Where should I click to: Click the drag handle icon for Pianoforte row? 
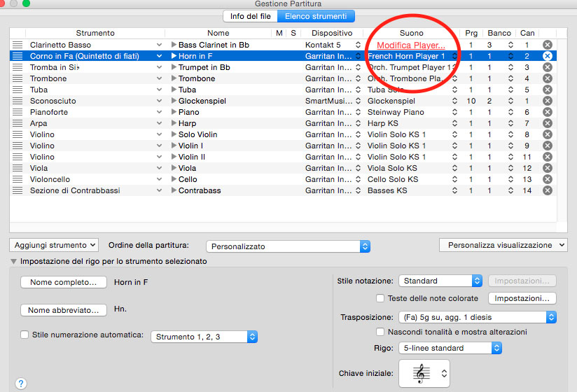click(x=18, y=112)
